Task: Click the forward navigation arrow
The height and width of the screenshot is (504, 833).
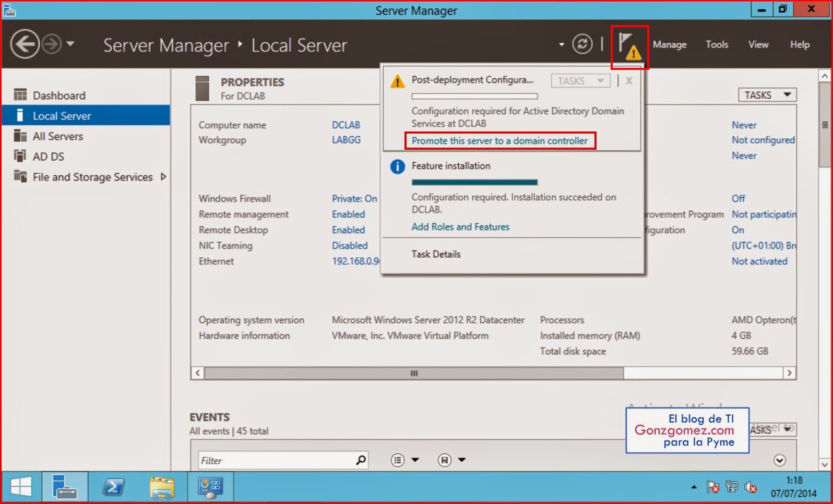Action: tap(52, 44)
